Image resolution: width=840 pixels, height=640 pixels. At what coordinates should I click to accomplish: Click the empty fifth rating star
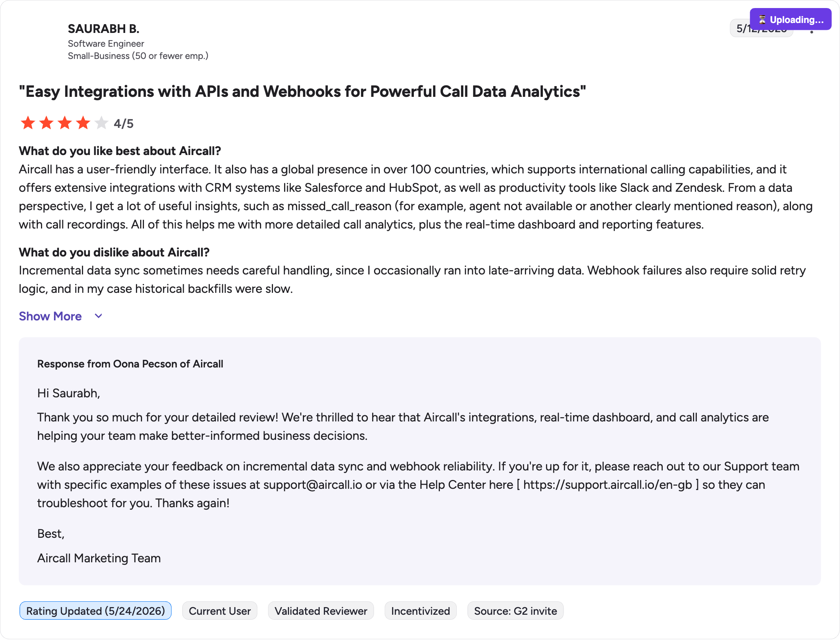[101, 123]
